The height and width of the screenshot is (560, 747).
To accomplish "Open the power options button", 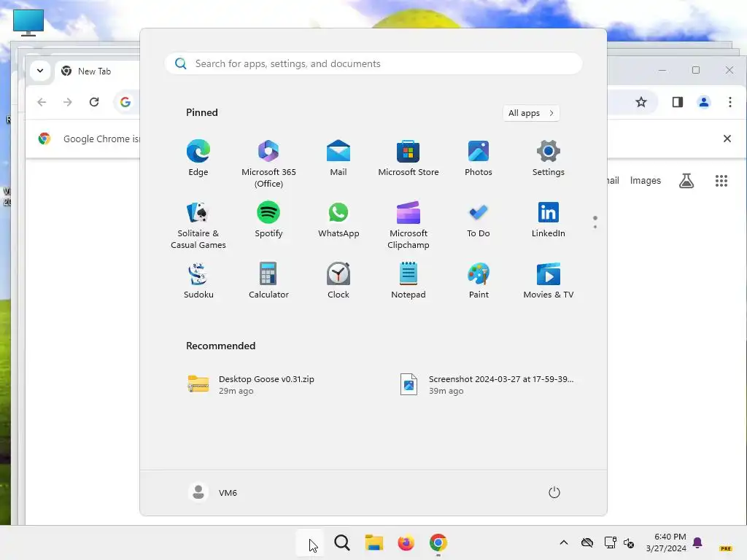I will pos(554,492).
